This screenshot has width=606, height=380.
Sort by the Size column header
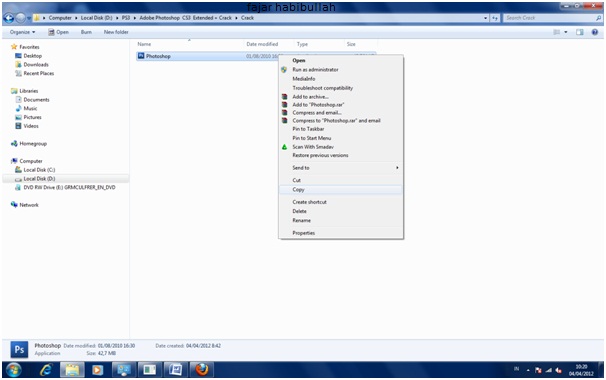[x=351, y=44]
